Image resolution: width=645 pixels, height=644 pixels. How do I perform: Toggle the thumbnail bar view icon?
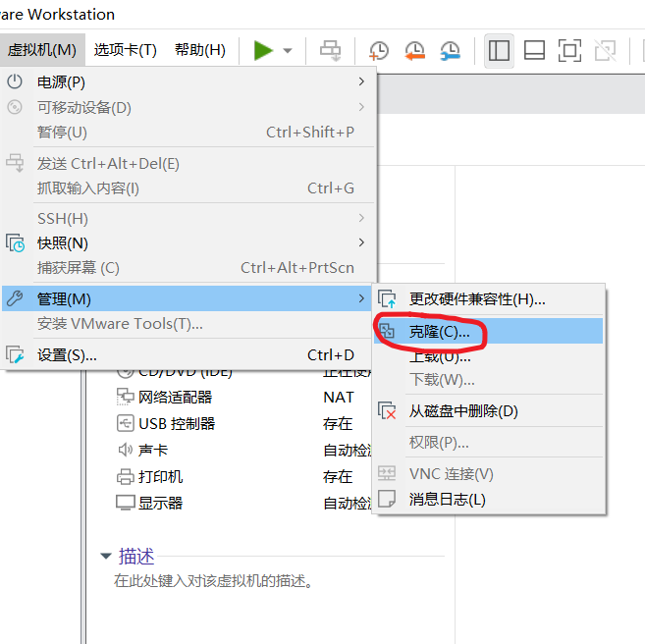click(x=534, y=51)
